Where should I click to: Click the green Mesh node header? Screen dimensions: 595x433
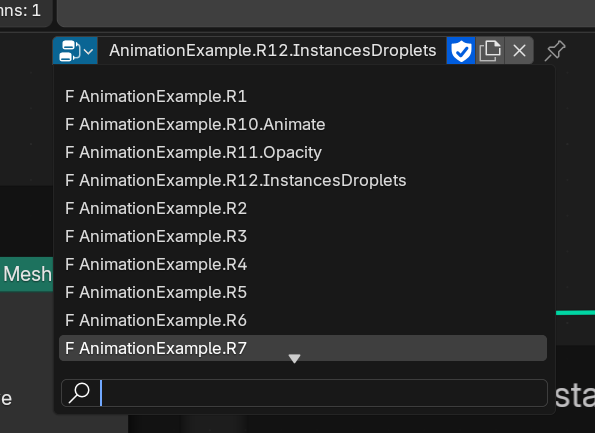[x=26, y=274]
